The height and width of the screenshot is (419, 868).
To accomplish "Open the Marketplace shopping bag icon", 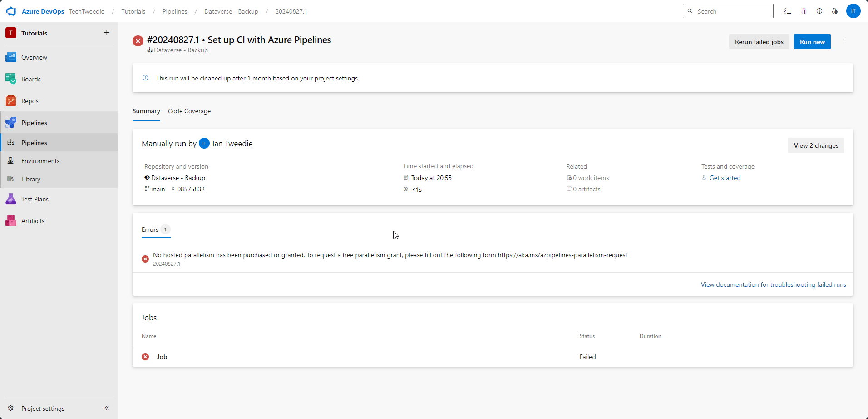I will (804, 11).
